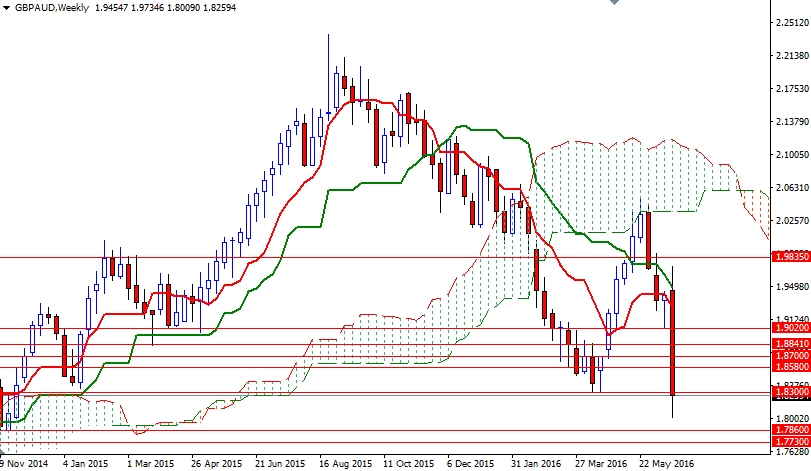Select the 1.78600 price level label
Viewport: 811px width, 471px height.
point(791,429)
